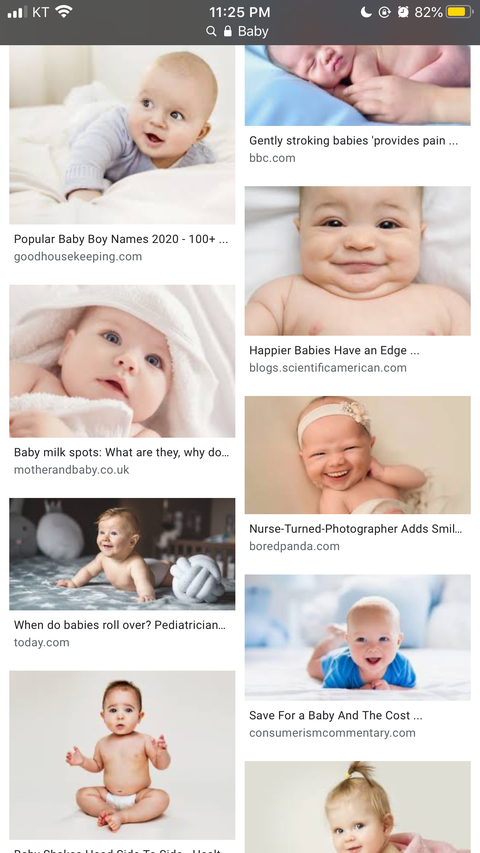Image resolution: width=480 pixels, height=853 pixels.
Task: Open Nurse-Turned-Photographer boredpanda result
Action: click(x=355, y=529)
